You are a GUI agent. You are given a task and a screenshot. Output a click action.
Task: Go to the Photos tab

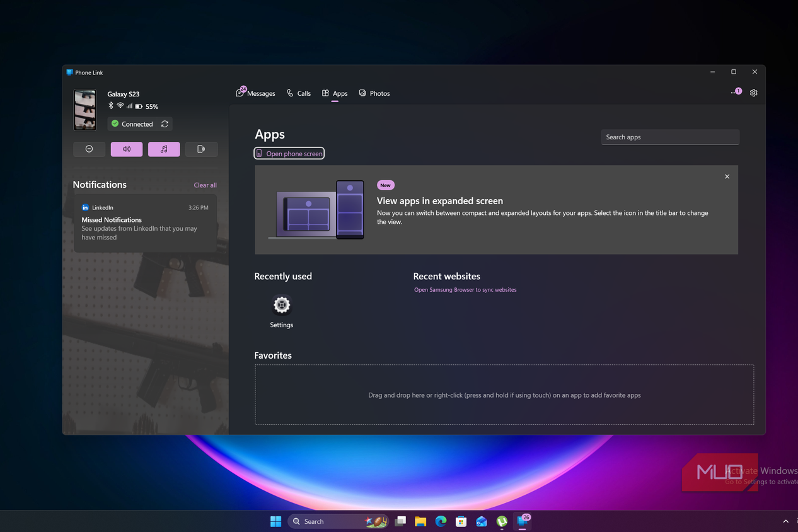coord(374,93)
